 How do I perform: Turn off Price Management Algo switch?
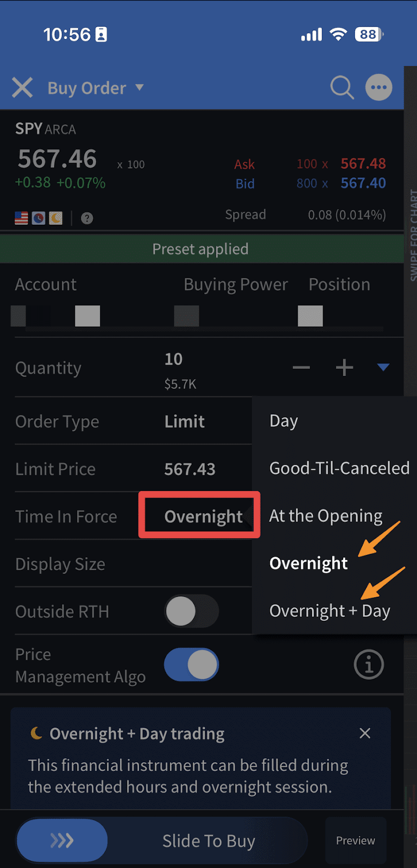coord(191,665)
